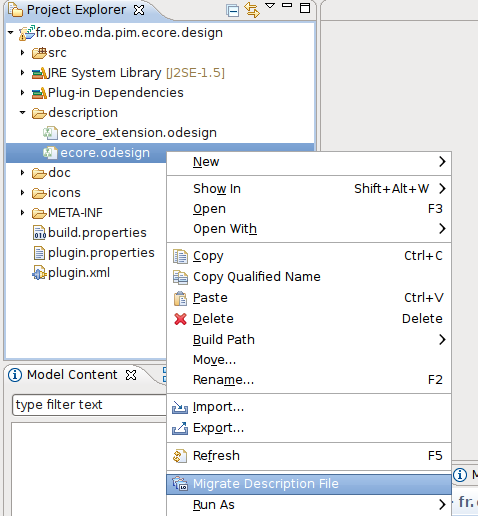Click Refresh icon in context menu
Viewport: 478px width, 516px height.
[x=180, y=456]
